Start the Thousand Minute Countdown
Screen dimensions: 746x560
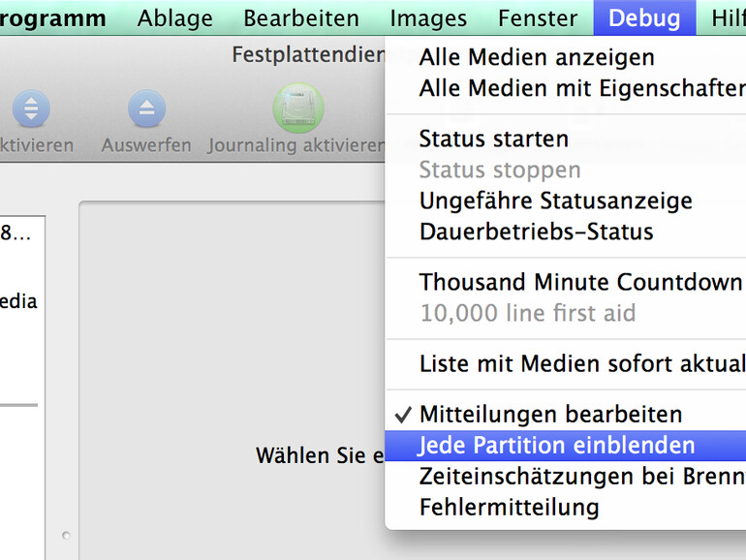pos(580,283)
